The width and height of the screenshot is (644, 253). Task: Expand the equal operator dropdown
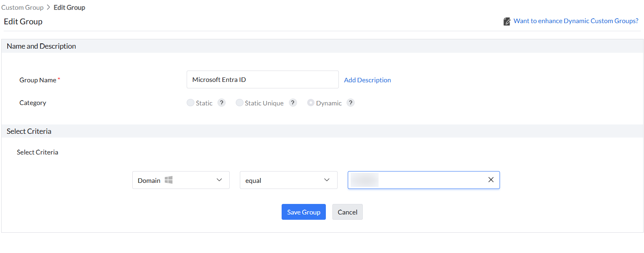coord(288,180)
